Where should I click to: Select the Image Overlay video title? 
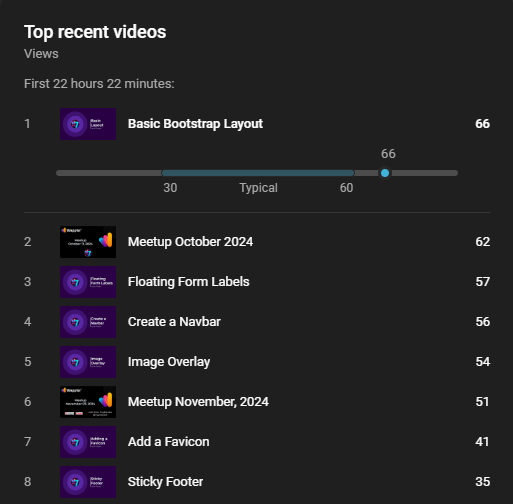pos(169,362)
